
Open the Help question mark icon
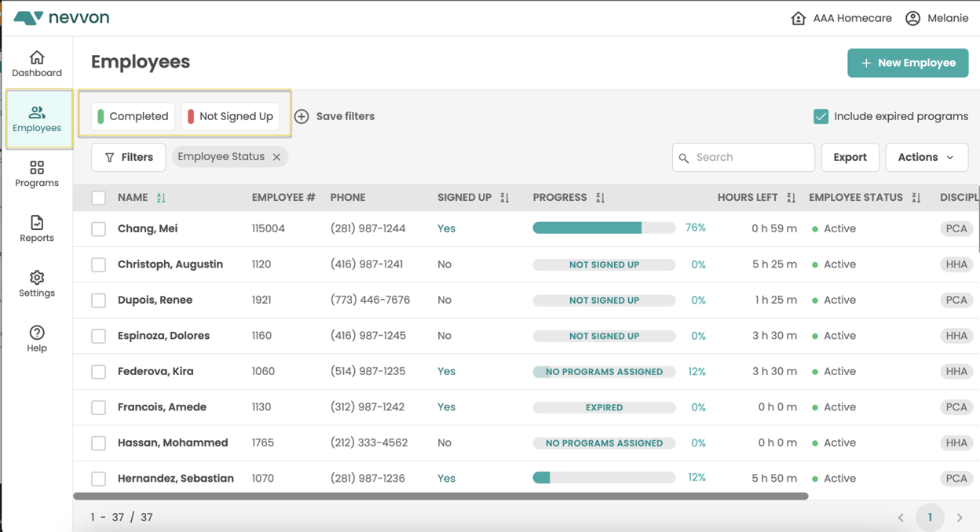point(37,333)
